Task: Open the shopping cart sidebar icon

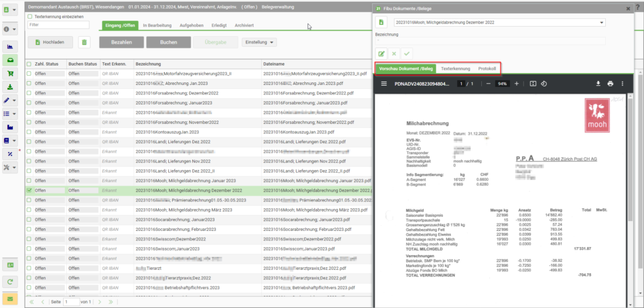Action: tap(10, 74)
